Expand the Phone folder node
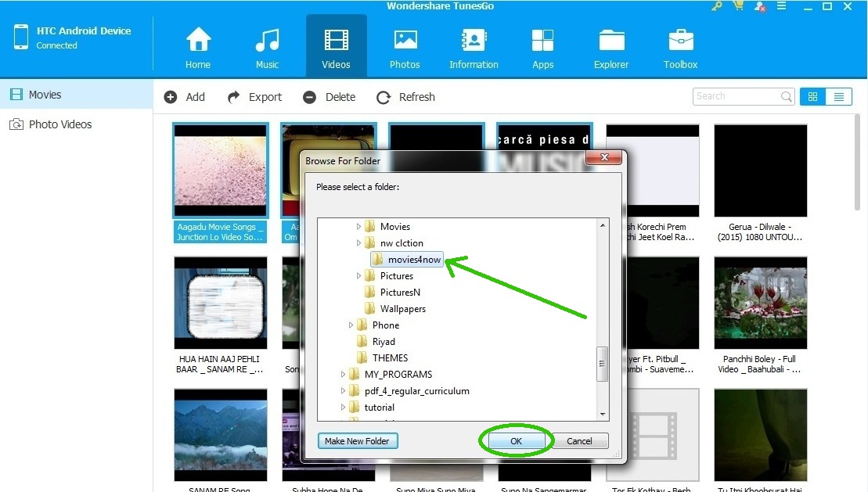The width and height of the screenshot is (868, 492). tap(351, 325)
